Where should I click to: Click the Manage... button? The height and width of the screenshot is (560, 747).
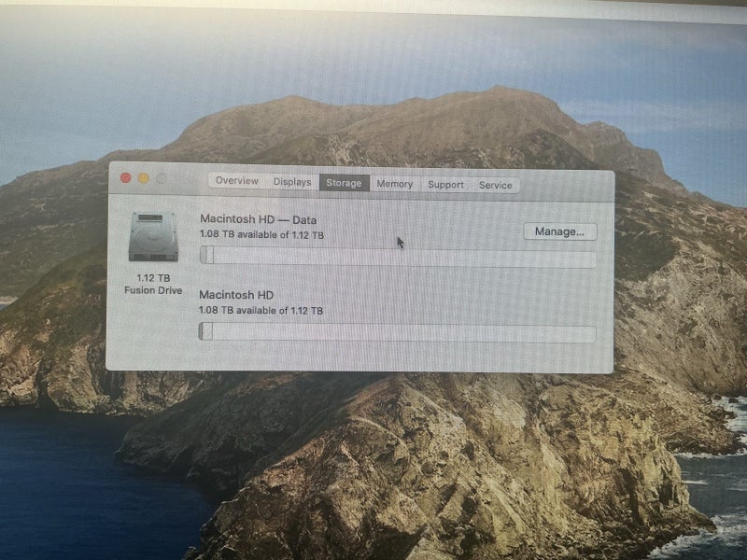[559, 231]
